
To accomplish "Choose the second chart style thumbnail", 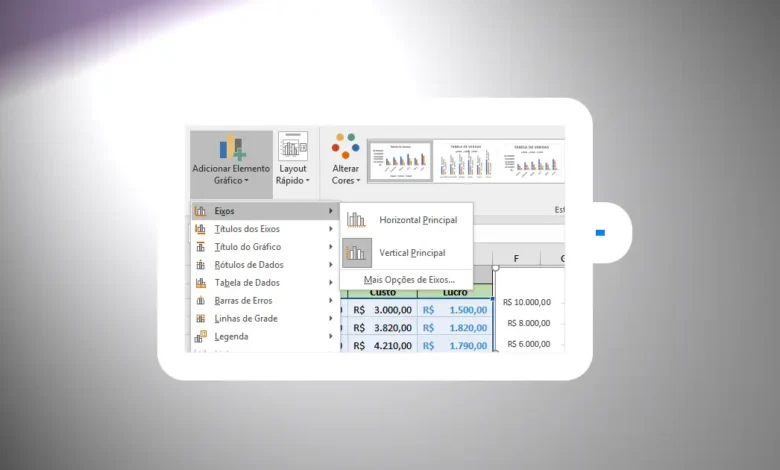I will coord(468,160).
